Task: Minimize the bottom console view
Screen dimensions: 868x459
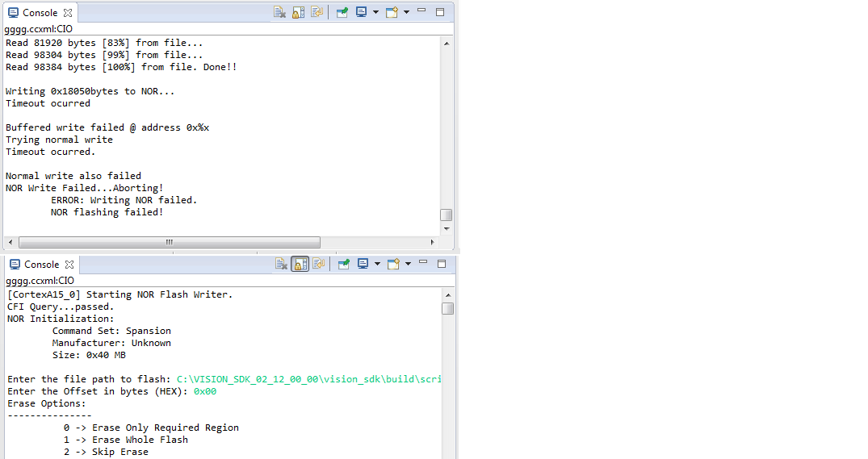Action: pos(423,262)
